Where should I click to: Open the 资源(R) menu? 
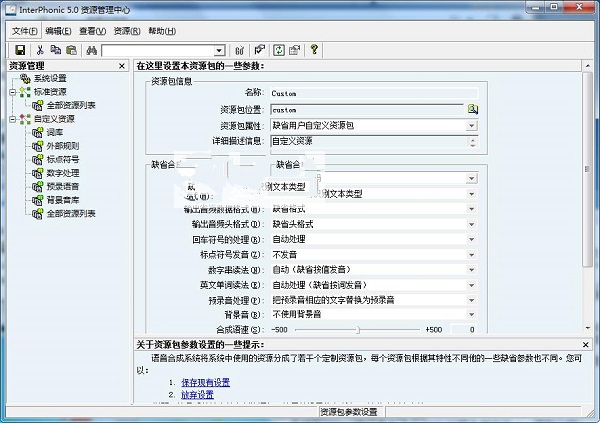(127, 31)
